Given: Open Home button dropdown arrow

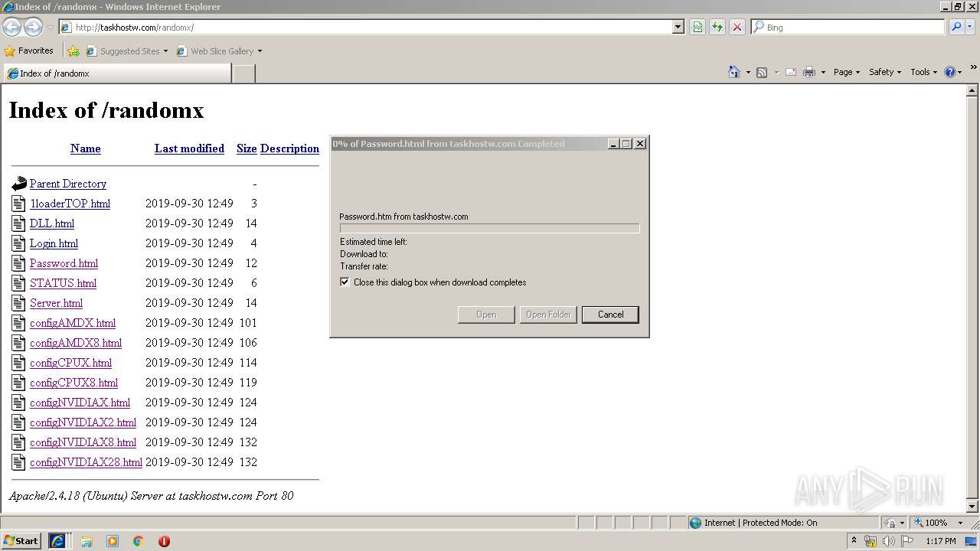Looking at the screenshot, I should (x=748, y=73).
